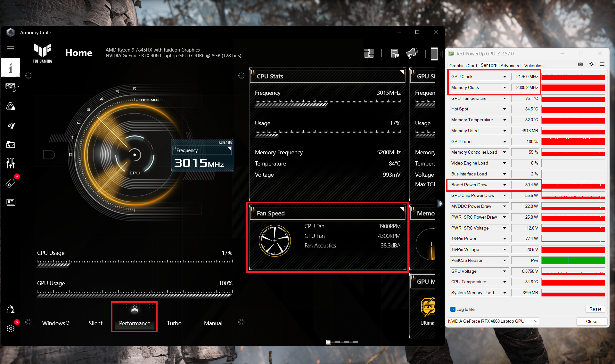615x364 pixels.
Task: Switch to the Advanced tab
Action: pyautogui.click(x=510, y=66)
